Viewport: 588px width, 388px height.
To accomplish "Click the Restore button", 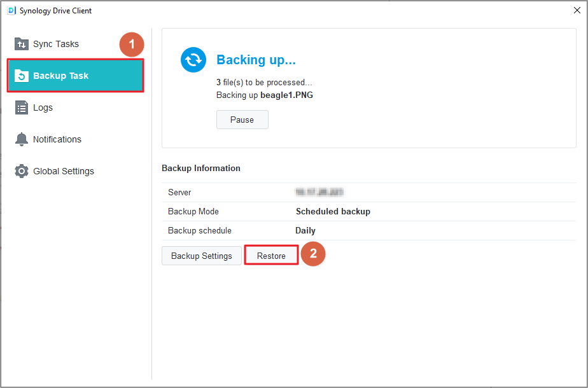I will 271,255.
